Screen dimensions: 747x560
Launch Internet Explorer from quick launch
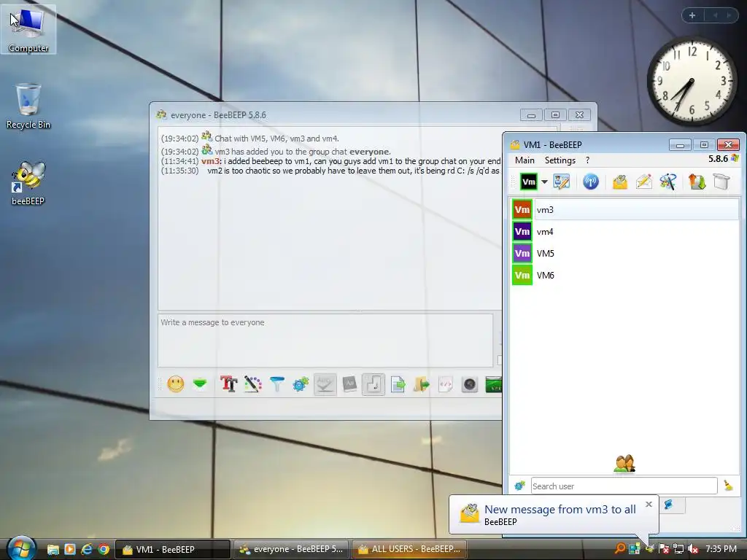(87, 550)
